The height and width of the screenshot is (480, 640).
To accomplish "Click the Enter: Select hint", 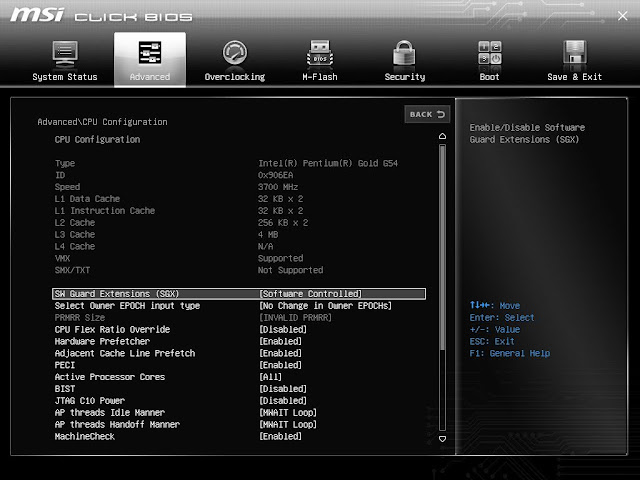I will (x=502, y=318).
